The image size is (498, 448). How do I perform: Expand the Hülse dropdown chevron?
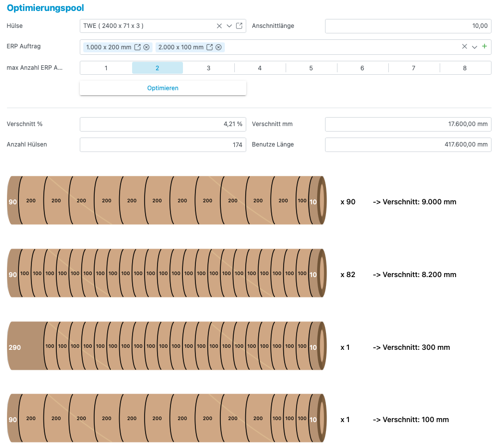229,26
